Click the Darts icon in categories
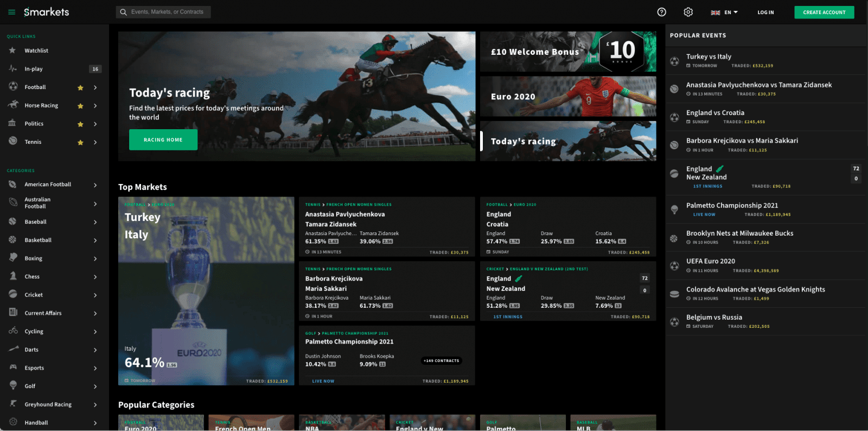The width and height of the screenshot is (868, 431). (13, 349)
